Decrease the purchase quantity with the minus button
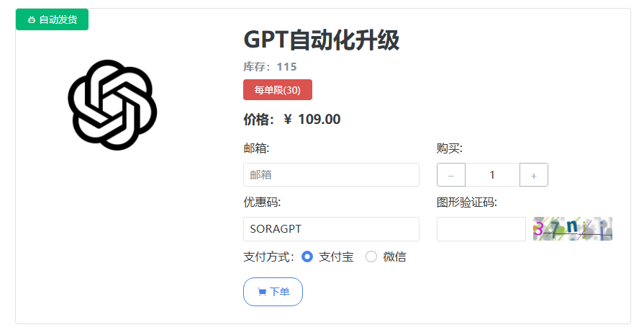644x330 pixels. coord(451,175)
